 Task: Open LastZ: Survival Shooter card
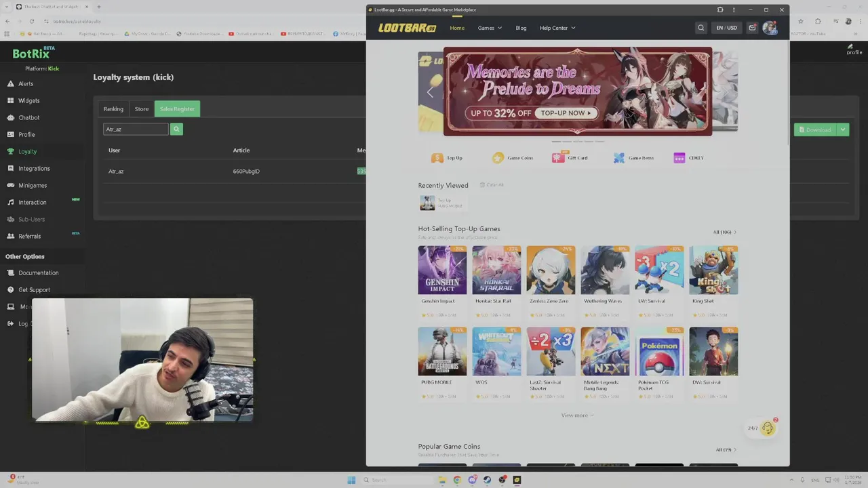tap(551, 363)
